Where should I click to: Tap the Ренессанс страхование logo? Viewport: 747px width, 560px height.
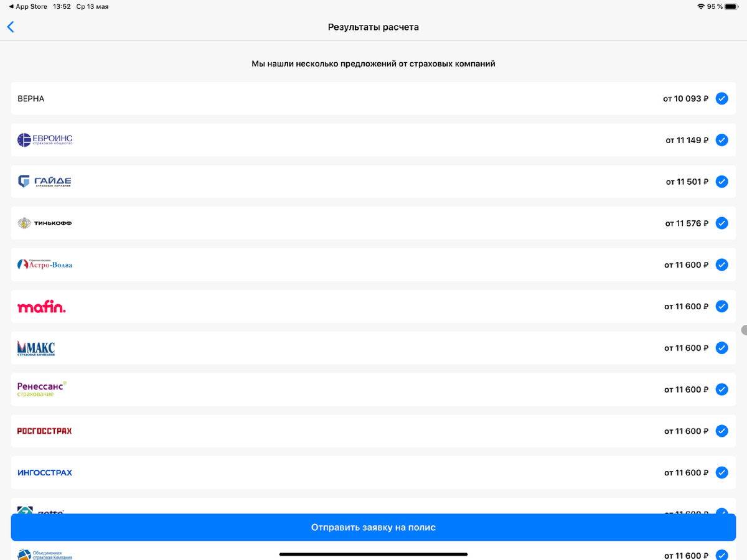tap(42, 390)
